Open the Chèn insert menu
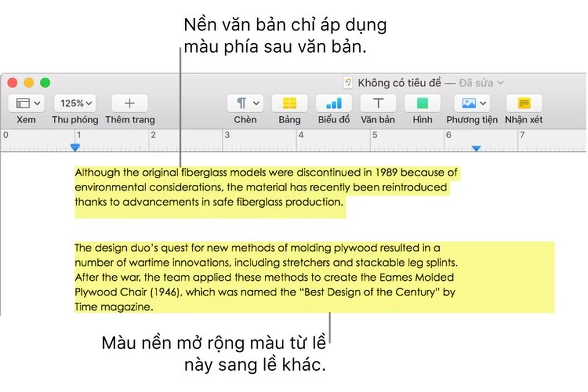The height and width of the screenshot is (392, 588). click(x=245, y=103)
